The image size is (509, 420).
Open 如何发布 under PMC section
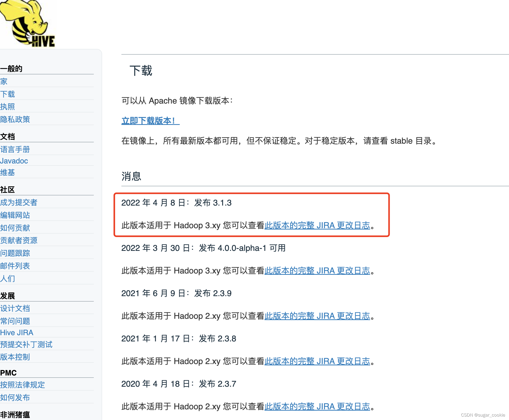(15, 397)
